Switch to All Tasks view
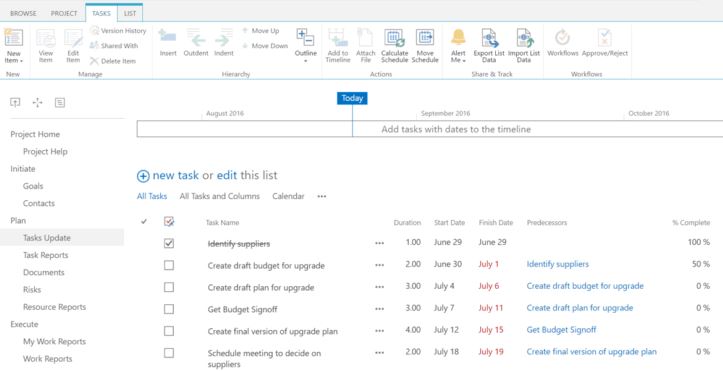 [x=152, y=196]
